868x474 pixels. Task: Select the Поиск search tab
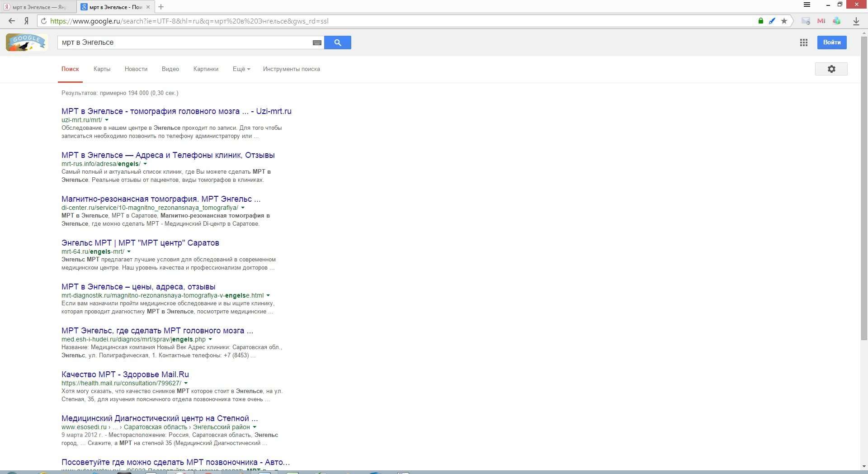[70, 69]
